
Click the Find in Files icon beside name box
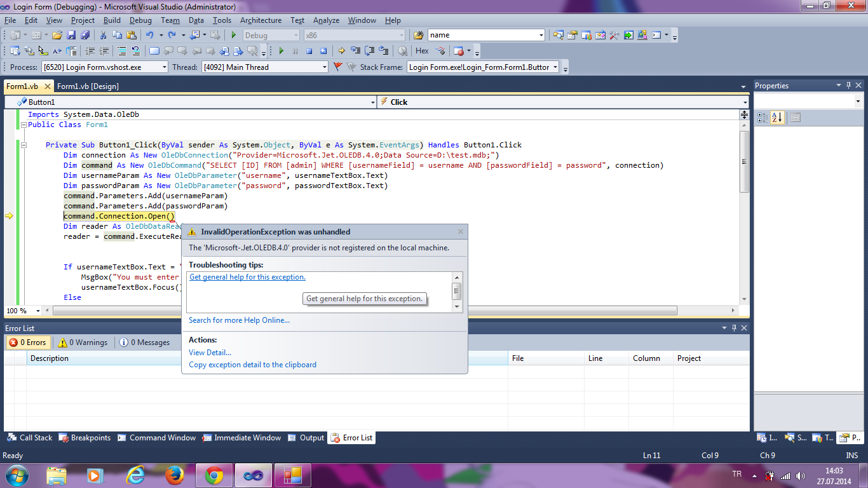[418, 35]
